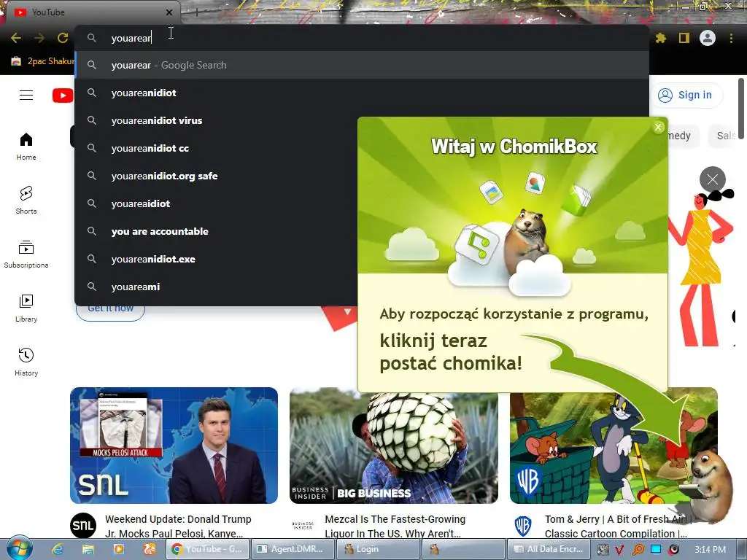Switch to All Data Encr... taskbar window
This screenshot has height=560, width=747.
pyautogui.click(x=549, y=550)
